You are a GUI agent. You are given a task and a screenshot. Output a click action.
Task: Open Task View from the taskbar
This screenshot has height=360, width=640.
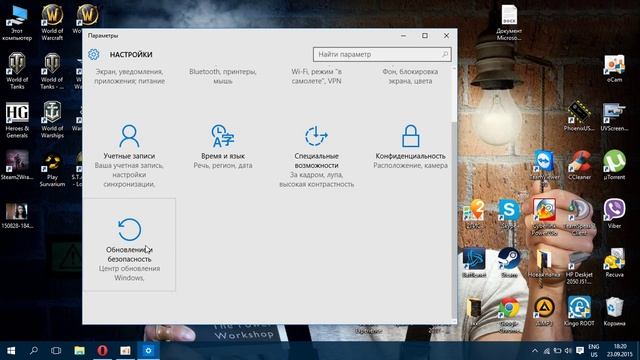coord(56,351)
